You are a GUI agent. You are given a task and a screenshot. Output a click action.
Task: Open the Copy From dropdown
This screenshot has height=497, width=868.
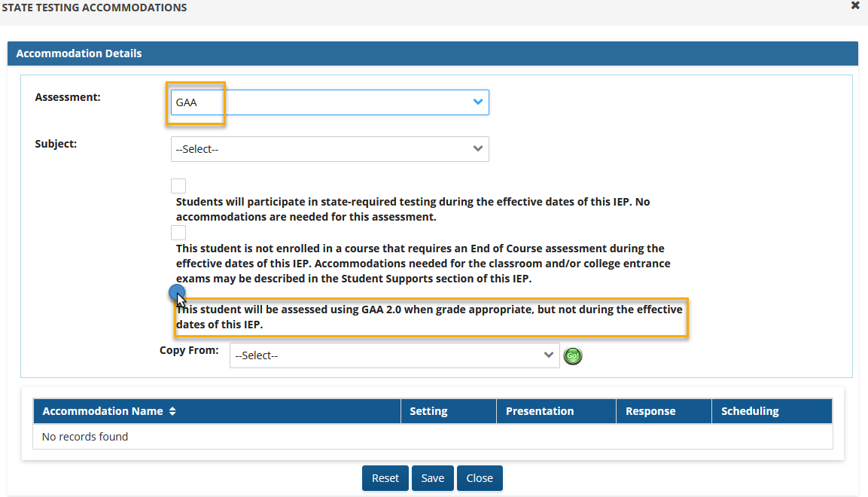click(394, 355)
